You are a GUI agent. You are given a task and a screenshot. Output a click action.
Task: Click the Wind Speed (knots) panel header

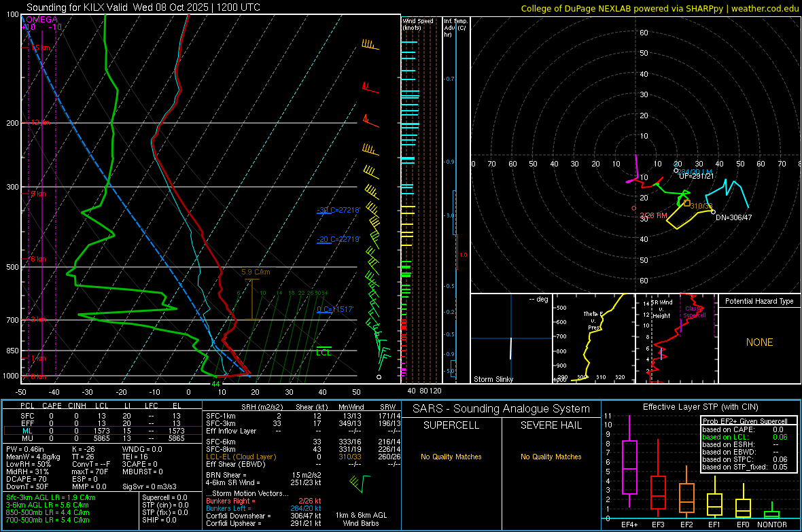(x=417, y=24)
